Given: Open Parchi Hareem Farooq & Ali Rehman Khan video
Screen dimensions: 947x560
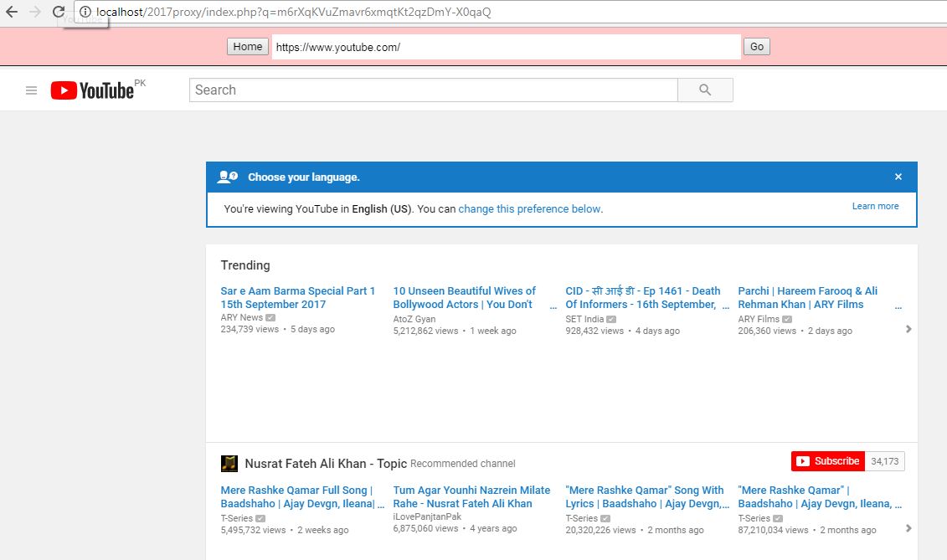Looking at the screenshot, I should (x=807, y=298).
